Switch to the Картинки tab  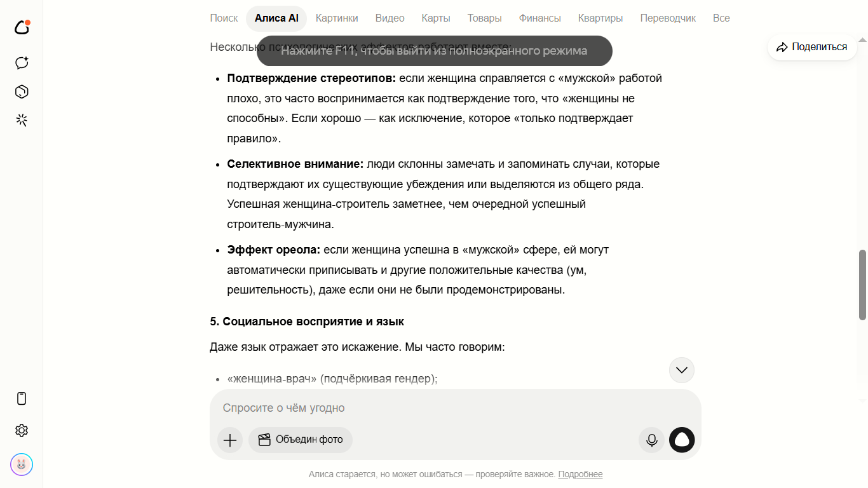pyautogui.click(x=337, y=18)
